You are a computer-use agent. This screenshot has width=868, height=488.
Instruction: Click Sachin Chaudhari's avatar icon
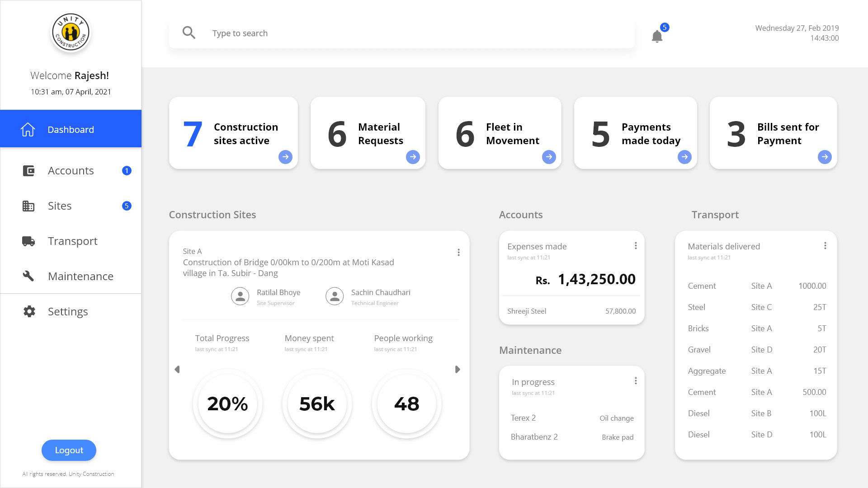pos(335,296)
